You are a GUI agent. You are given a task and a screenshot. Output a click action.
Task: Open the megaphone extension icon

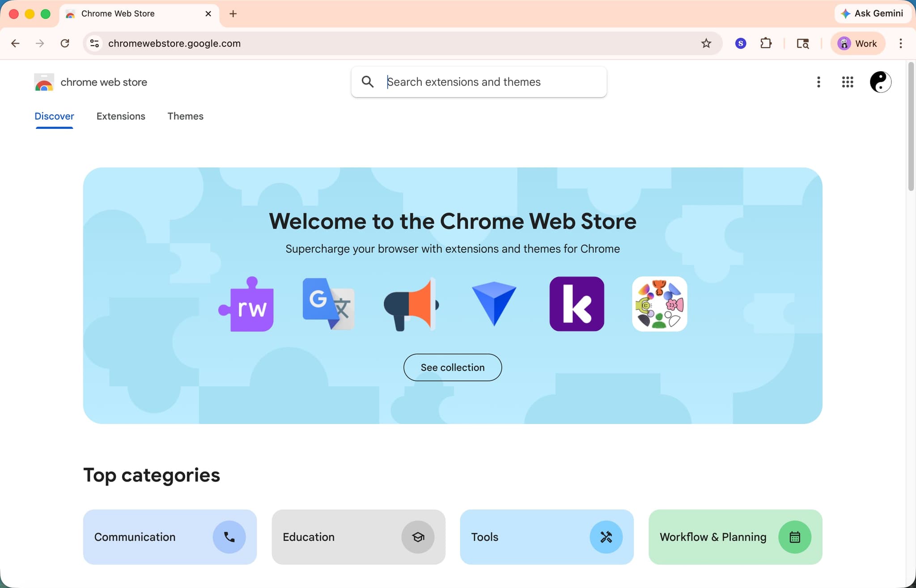coord(411,305)
